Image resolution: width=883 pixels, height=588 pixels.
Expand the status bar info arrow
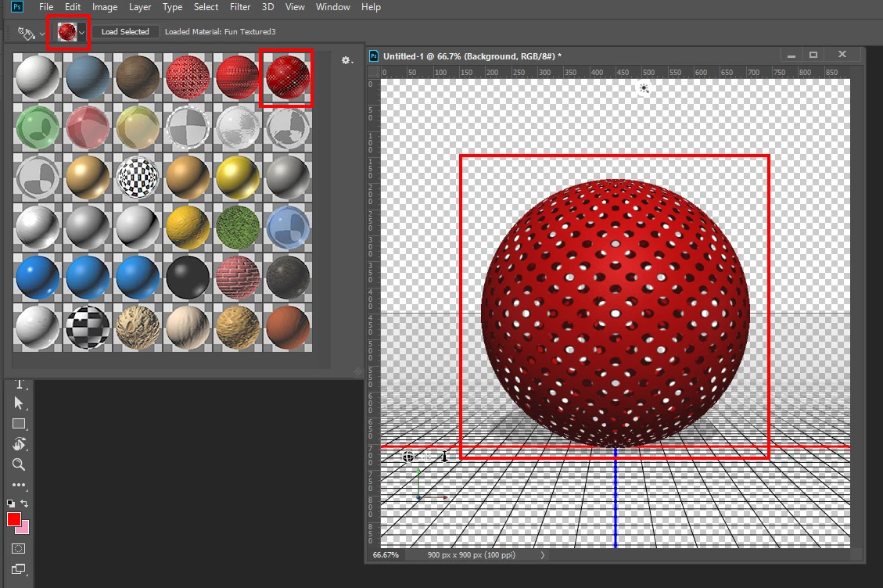point(542,555)
